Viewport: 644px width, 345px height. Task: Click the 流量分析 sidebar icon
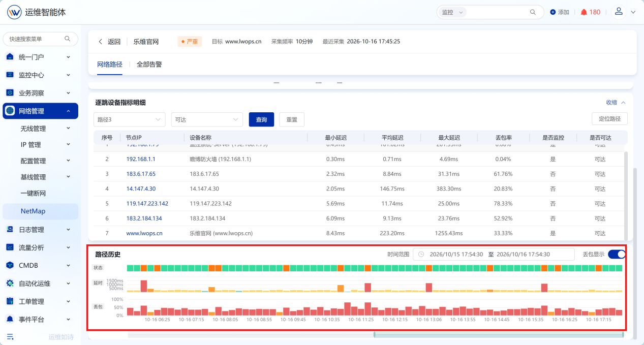click(10, 247)
